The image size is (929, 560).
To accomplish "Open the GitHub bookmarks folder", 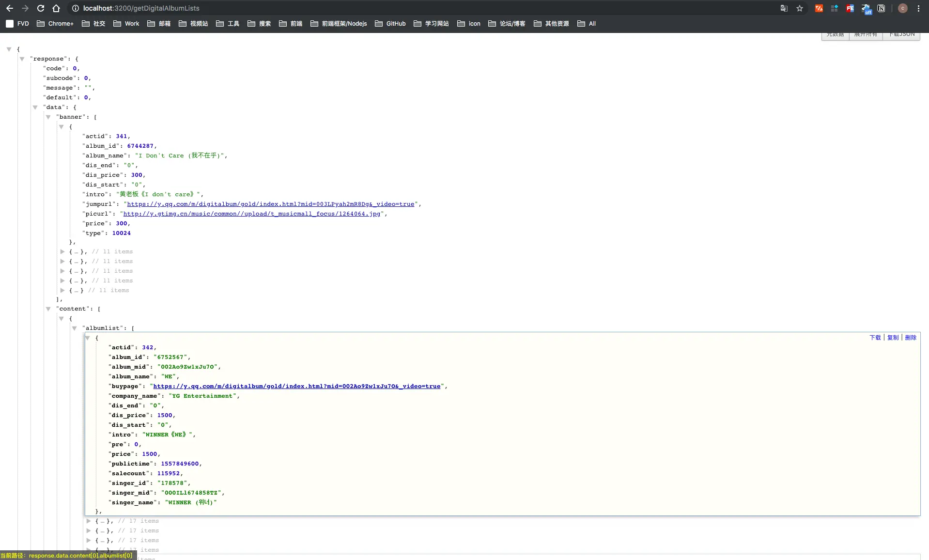I will (x=390, y=23).
